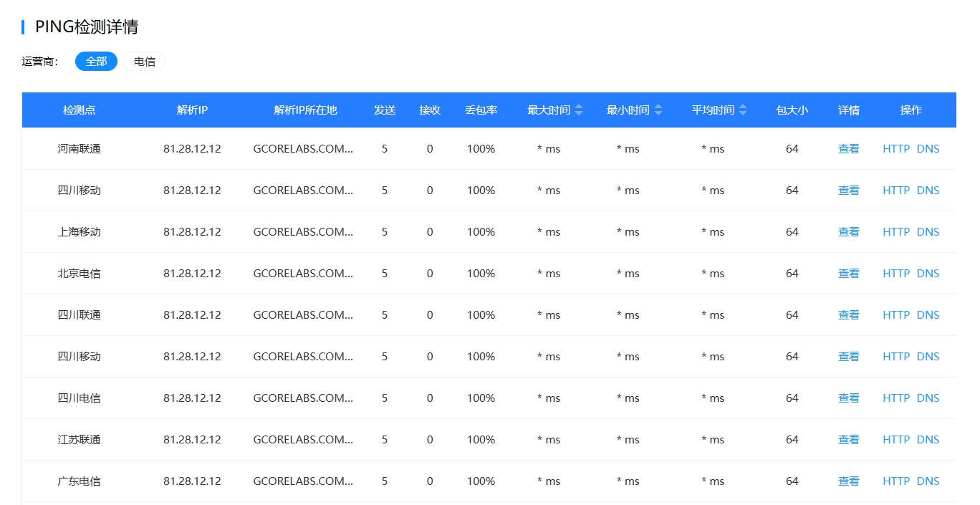Run DNS check for 四川电信
The width and height of the screenshot is (980, 505).
[928, 398]
